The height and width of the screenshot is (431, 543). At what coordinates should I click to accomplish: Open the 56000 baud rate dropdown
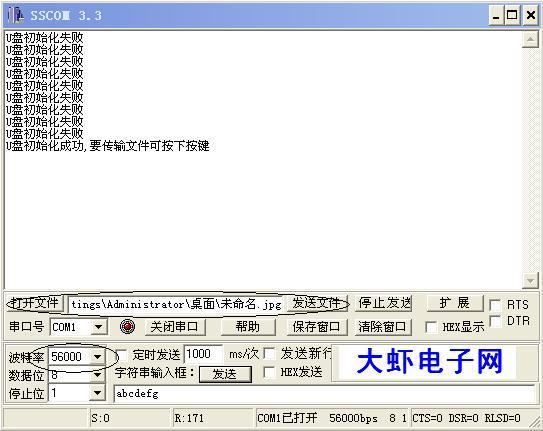point(98,356)
